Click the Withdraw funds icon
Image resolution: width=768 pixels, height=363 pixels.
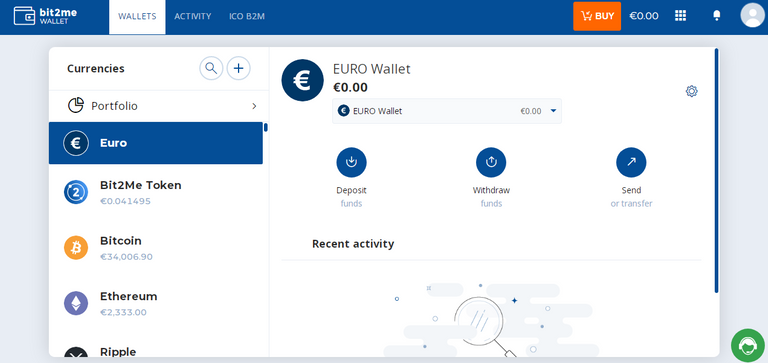click(x=491, y=162)
